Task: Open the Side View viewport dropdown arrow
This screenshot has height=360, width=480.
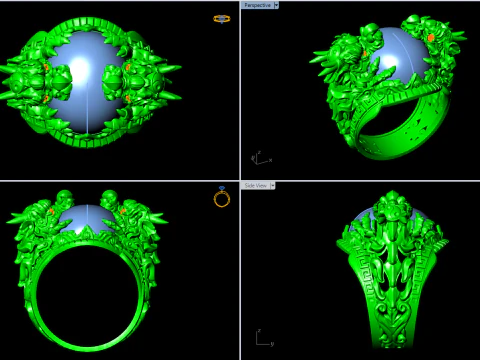Action: [273, 186]
